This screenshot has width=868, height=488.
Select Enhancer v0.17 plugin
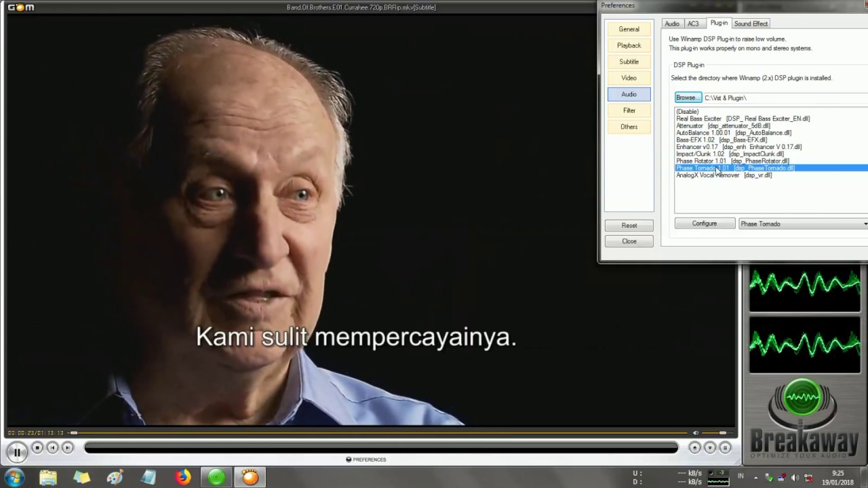click(x=772, y=147)
